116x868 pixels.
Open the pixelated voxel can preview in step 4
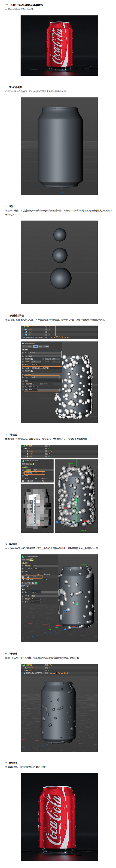37,508
